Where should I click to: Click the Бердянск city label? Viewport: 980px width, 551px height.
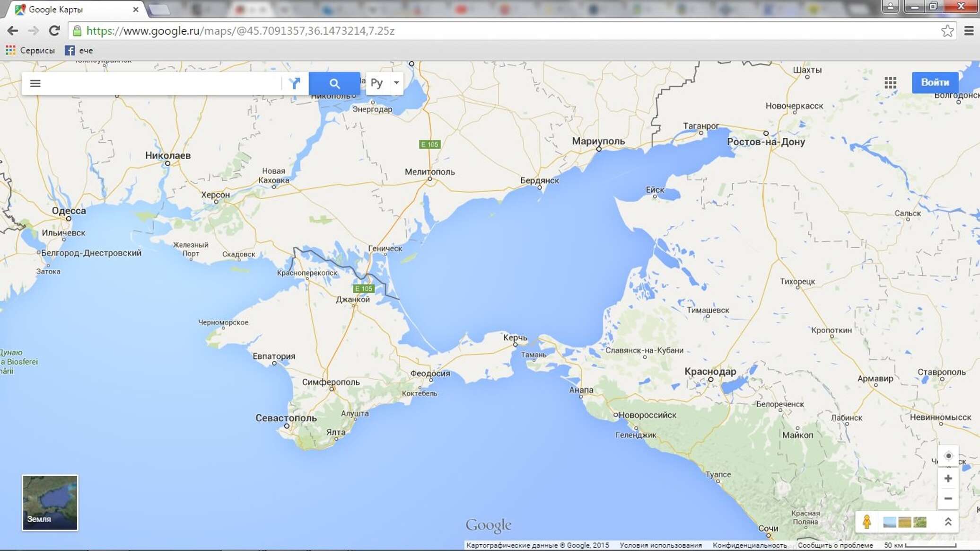point(540,180)
